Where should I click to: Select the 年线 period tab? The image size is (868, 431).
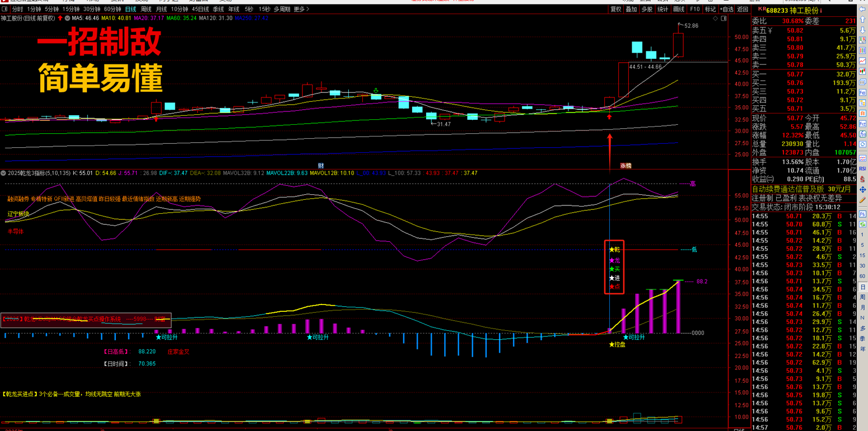tap(234, 9)
